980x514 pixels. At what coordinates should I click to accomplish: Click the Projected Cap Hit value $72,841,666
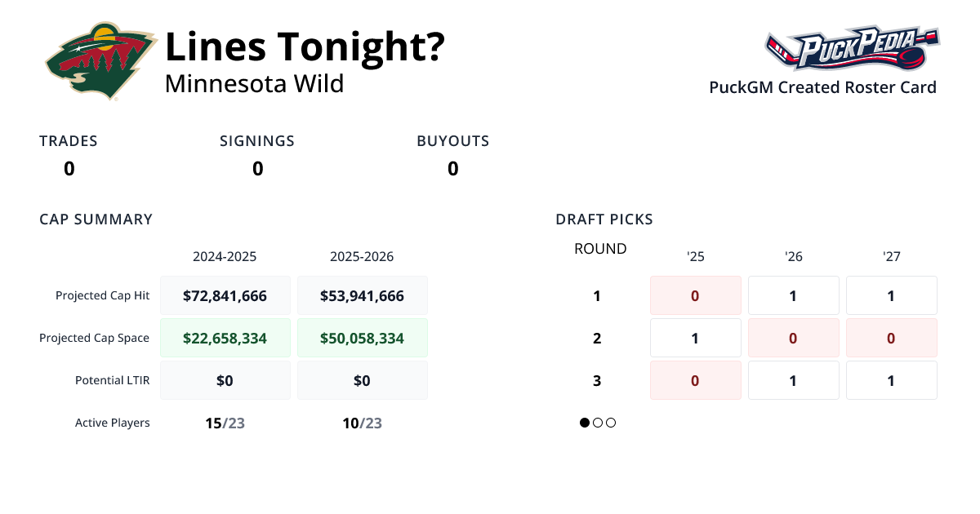click(225, 295)
